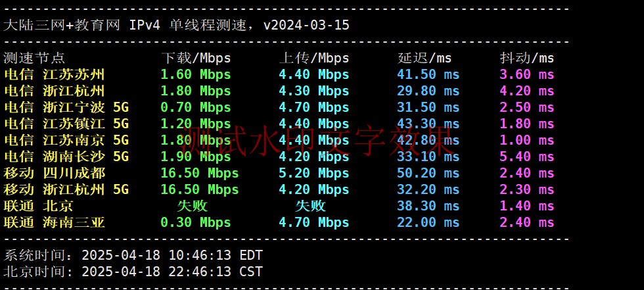Select node name 电信 江苏南京 5G

66,140
